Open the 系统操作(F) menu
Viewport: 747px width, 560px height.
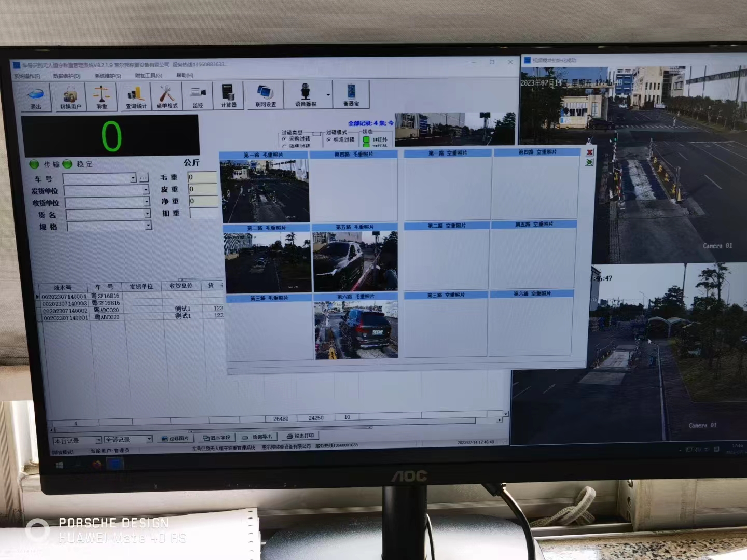tap(27, 76)
